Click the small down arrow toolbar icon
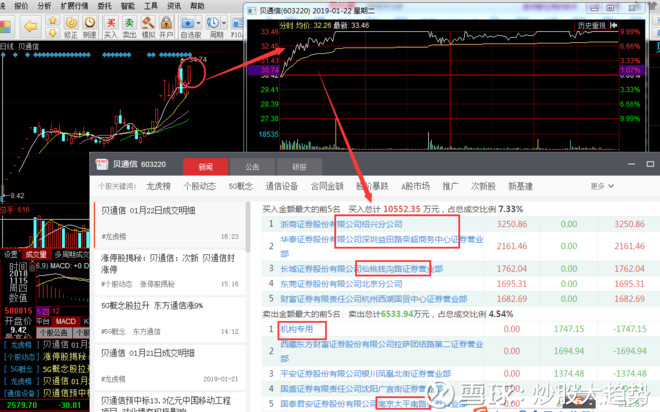 coord(53,33)
